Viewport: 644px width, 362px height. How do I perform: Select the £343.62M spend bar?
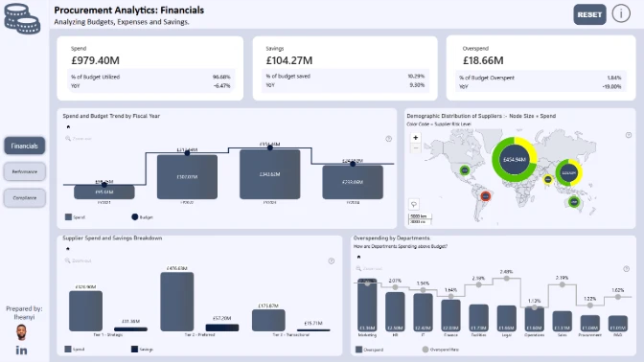[x=270, y=174]
